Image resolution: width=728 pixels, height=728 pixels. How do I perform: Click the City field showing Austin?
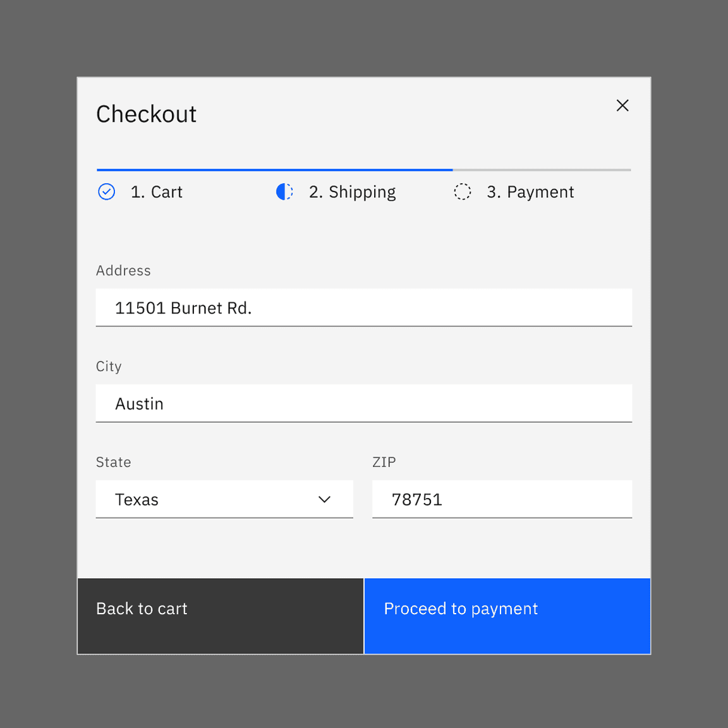point(364,403)
